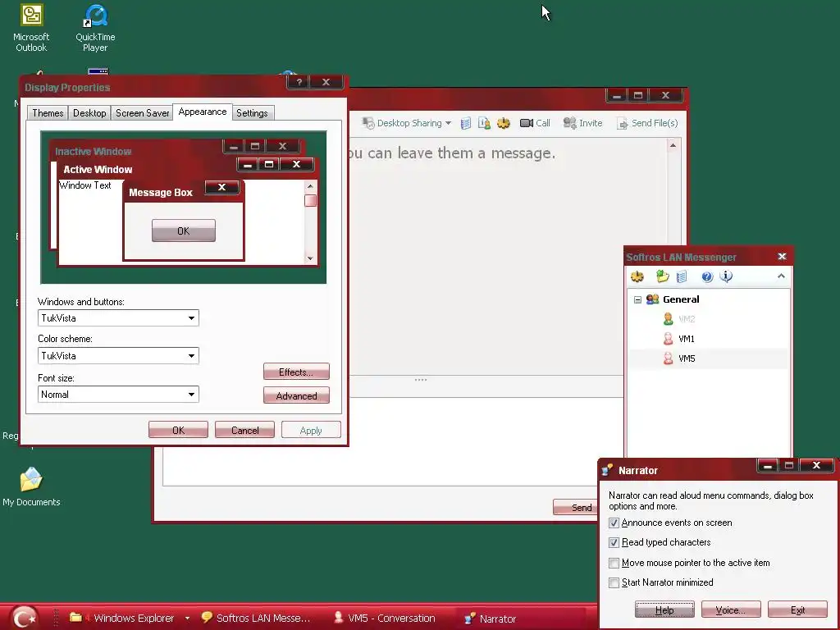
Task: Open Microsoft Outlook desktop icon
Action: (31, 28)
